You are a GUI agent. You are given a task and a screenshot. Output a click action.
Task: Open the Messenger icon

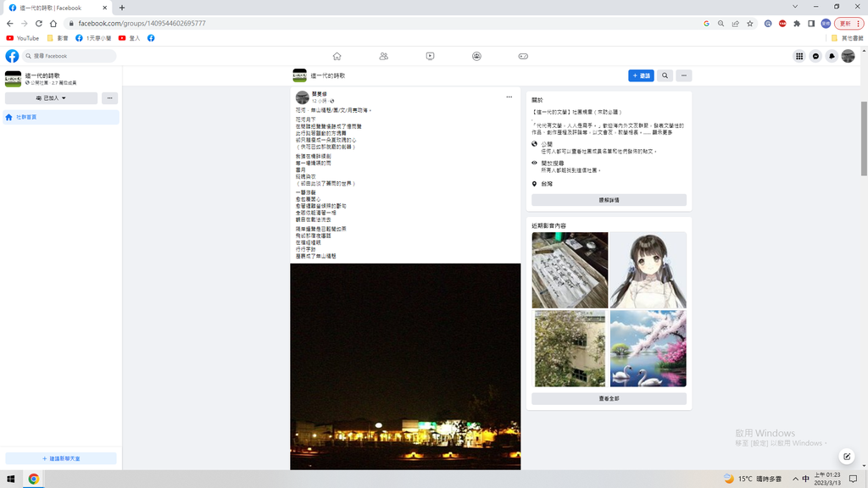click(815, 56)
